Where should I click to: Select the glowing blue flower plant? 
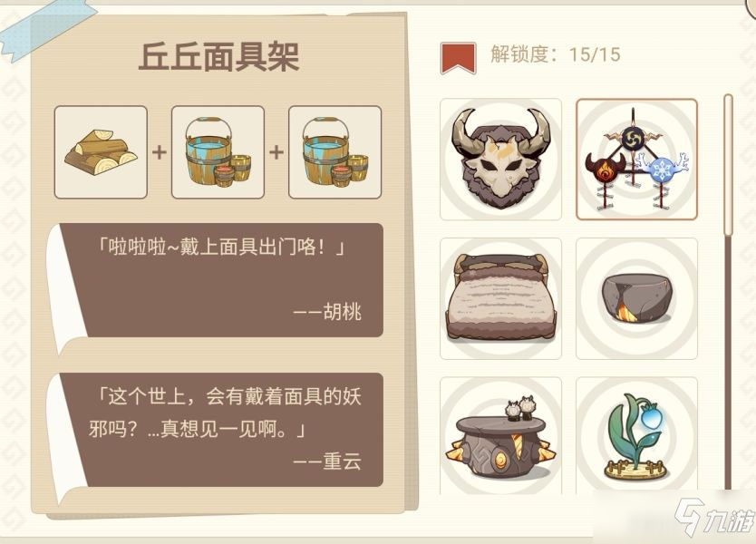point(637,436)
